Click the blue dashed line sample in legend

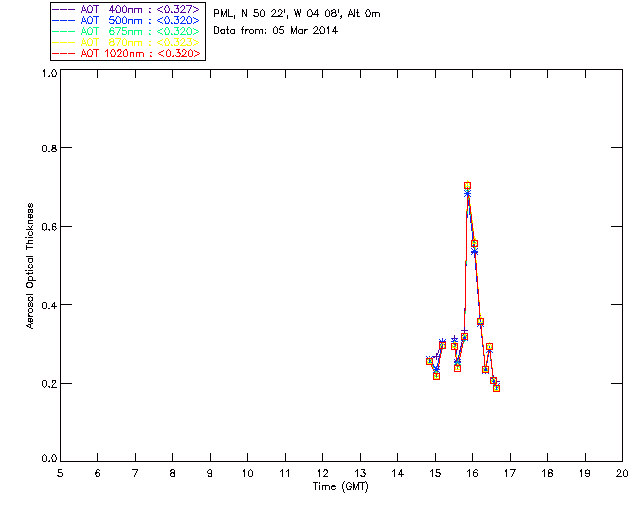(x=64, y=20)
